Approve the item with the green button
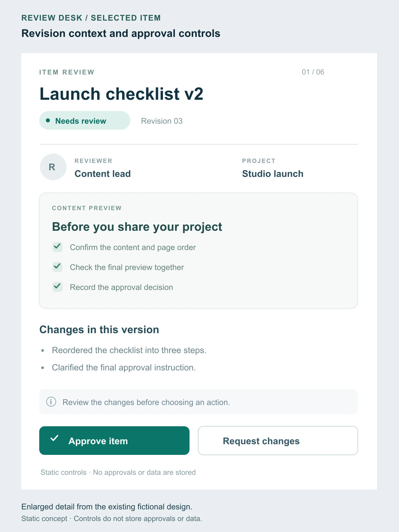This screenshot has height=532, width=399. 114,441
